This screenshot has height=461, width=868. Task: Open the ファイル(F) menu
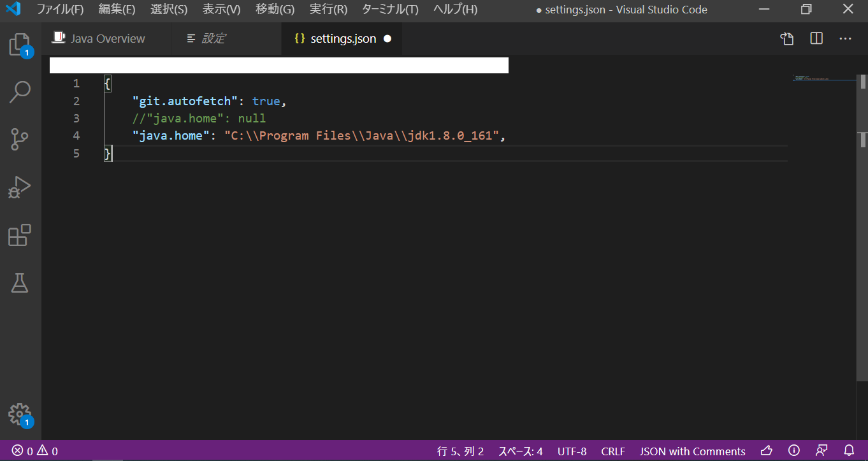[x=60, y=10]
